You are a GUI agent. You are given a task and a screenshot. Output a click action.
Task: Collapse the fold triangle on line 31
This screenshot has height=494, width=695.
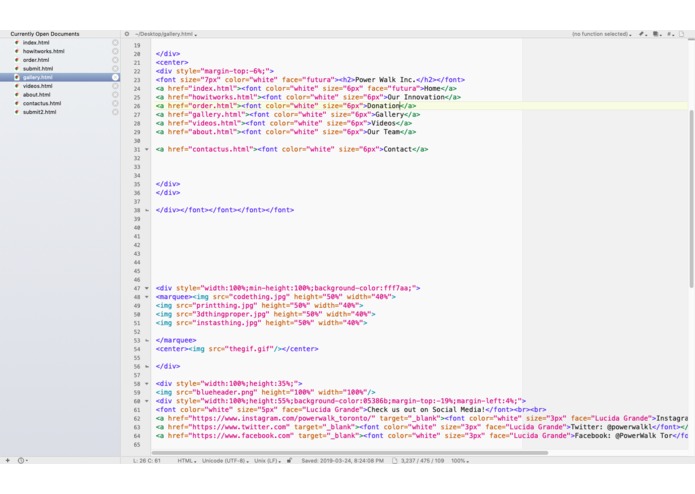pos(147,149)
